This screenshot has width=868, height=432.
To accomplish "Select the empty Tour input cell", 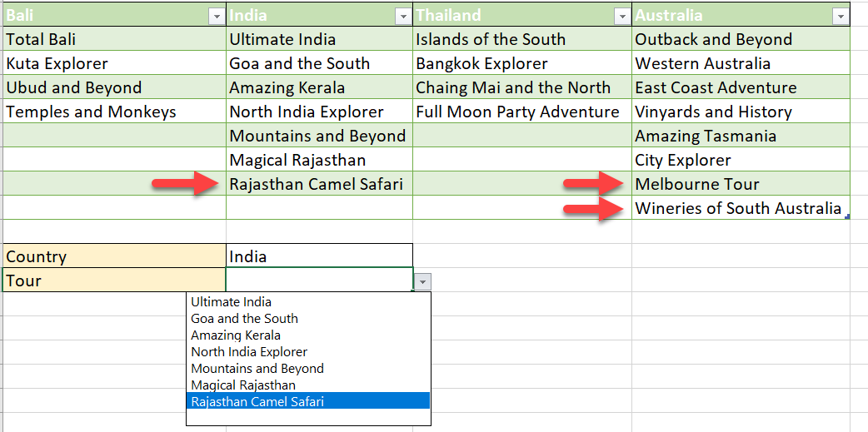I will (x=319, y=280).
